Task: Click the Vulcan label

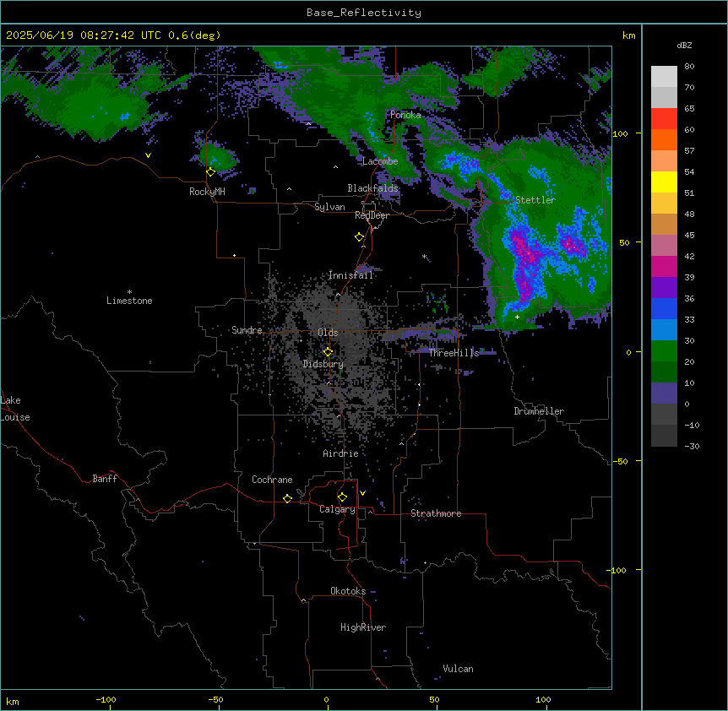Action: point(458,669)
